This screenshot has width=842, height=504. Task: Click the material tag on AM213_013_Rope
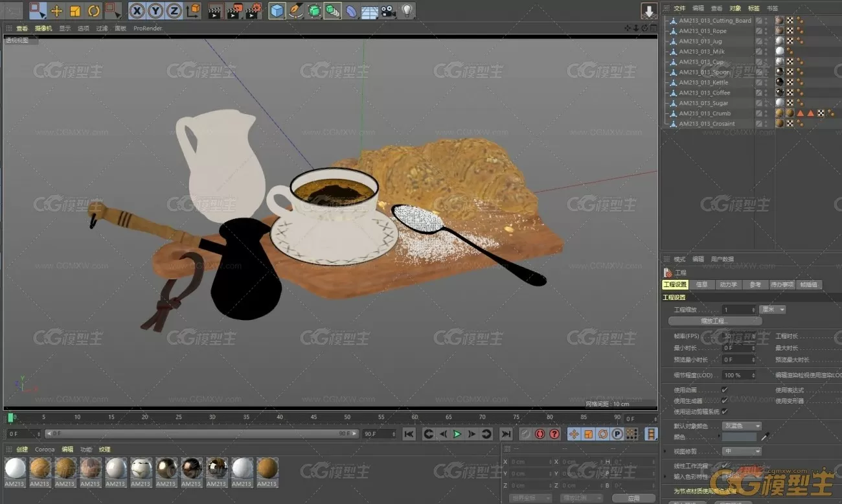780,31
